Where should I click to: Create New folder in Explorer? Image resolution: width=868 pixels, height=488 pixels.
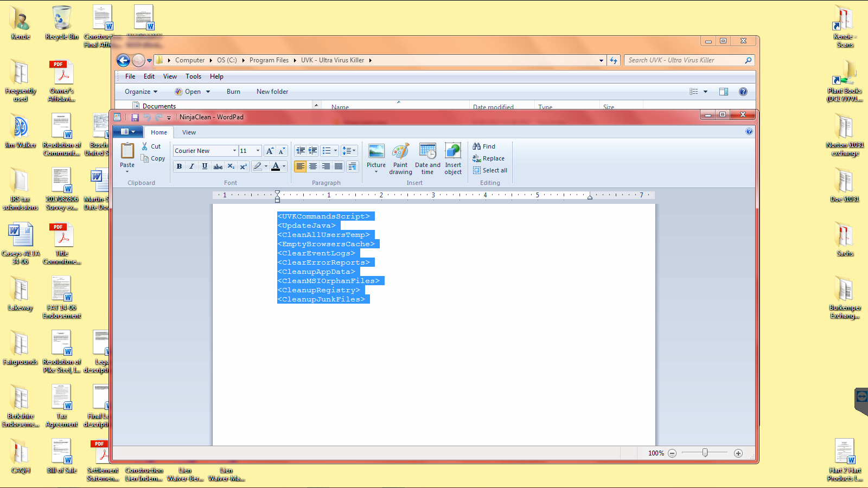[272, 92]
